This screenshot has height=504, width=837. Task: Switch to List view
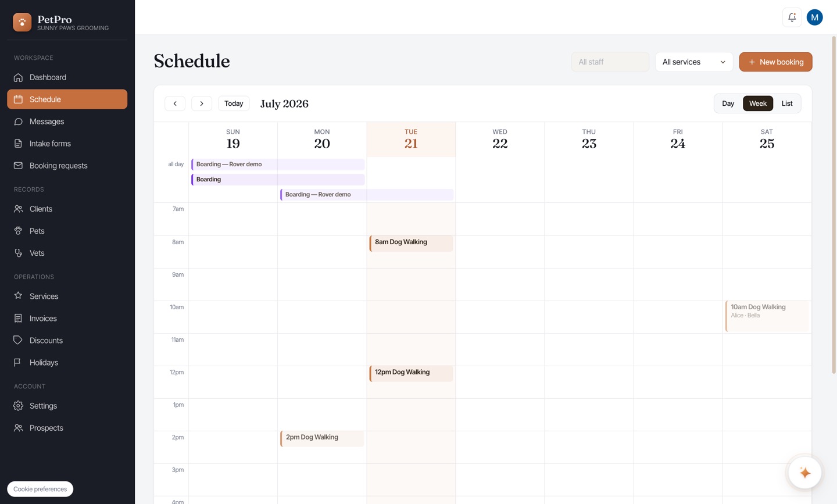click(x=787, y=103)
